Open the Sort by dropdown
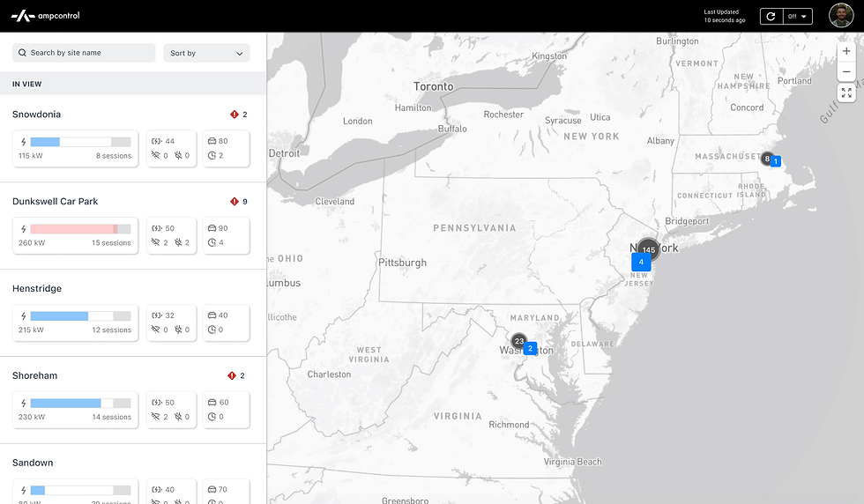This screenshot has height=504, width=864. point(206,53)
